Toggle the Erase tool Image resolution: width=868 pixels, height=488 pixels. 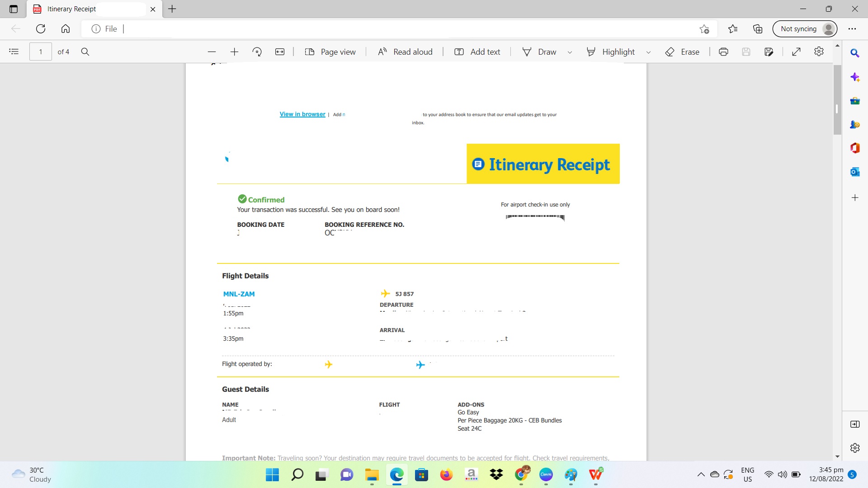pos(682,52)
